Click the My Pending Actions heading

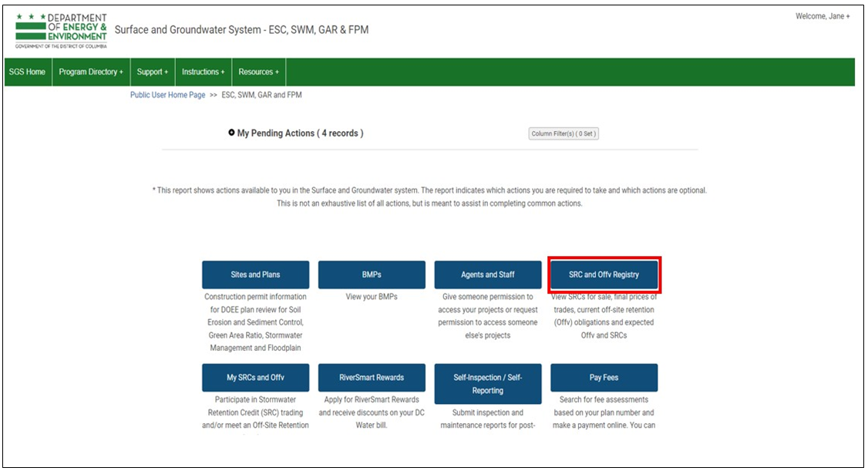point(300,133)
